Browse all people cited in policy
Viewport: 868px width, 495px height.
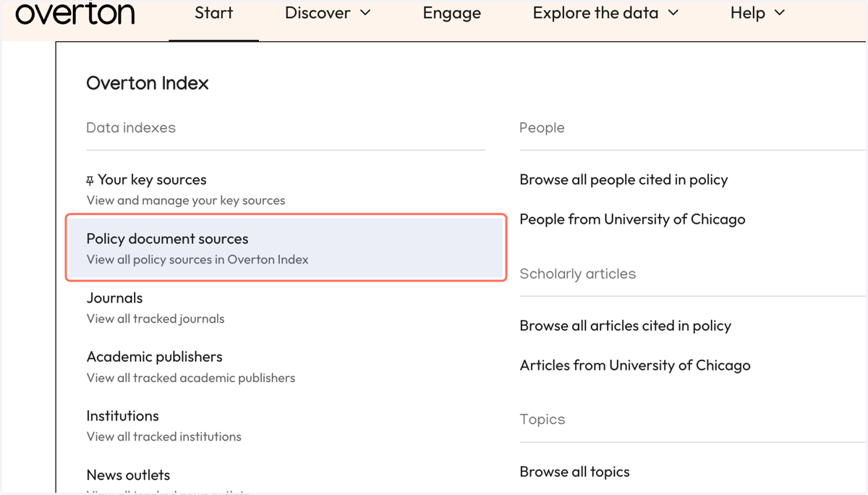[624, 179]
